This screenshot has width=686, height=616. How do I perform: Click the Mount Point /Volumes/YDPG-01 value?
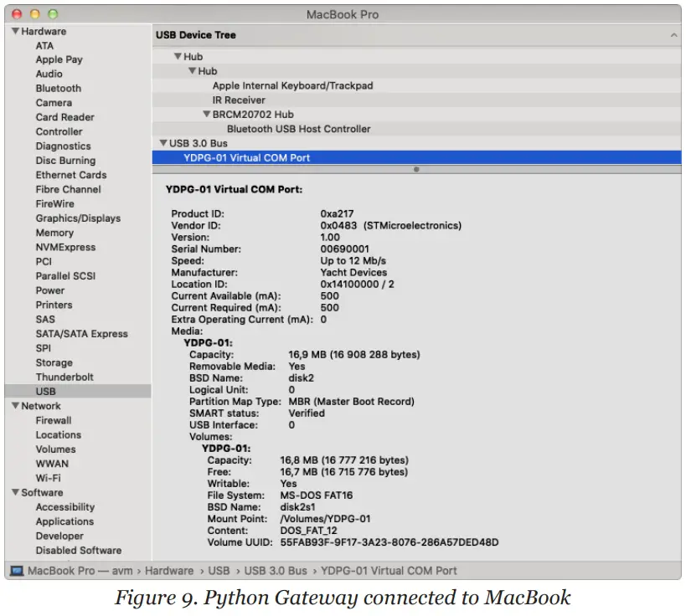point(325,519)
